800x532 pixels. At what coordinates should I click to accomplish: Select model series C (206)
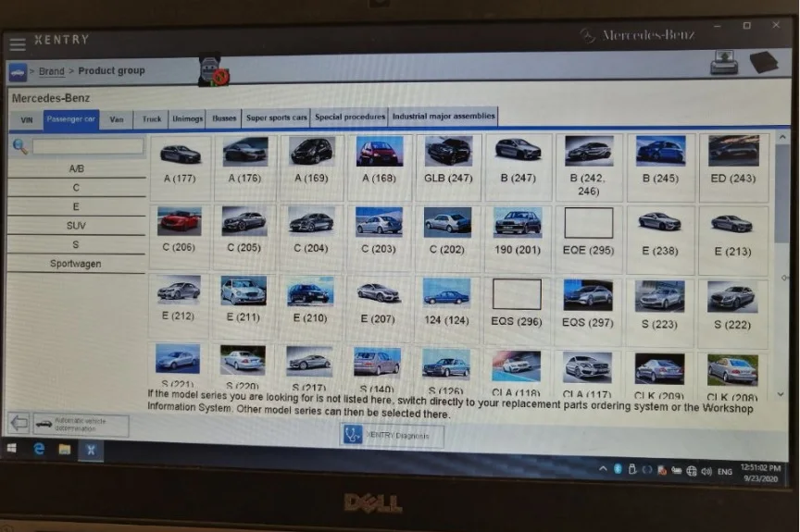coord(179,238)
